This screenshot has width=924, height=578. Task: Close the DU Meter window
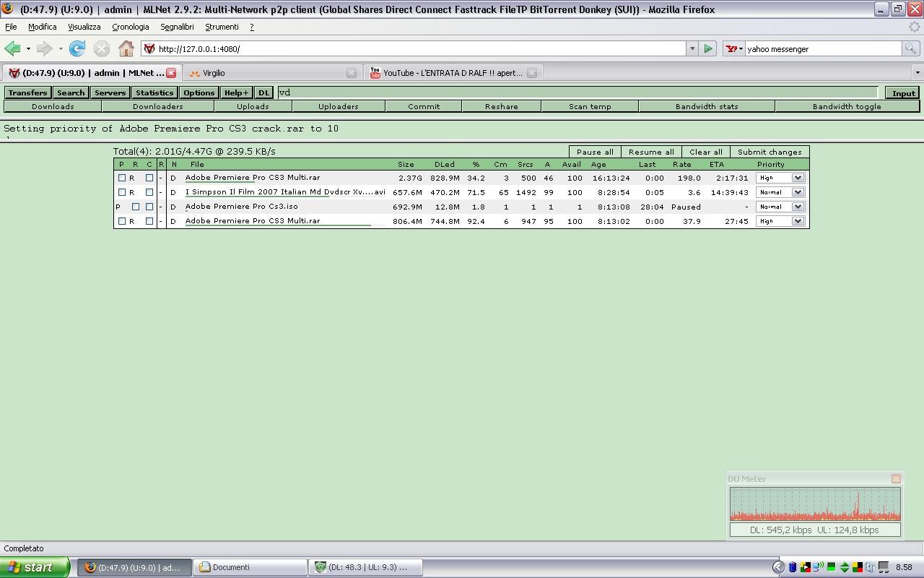896,478
